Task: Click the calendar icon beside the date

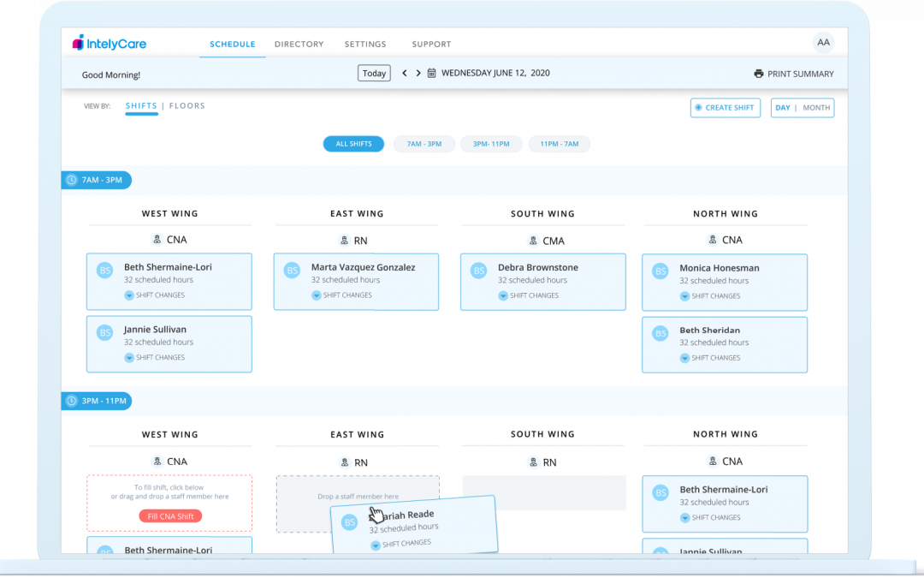Action: tap(432, 74)
